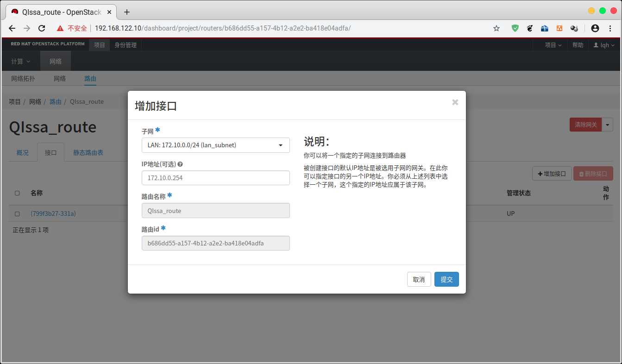Switch to the 概况 overview tab
The height and width of the screenshot is (364, 622).
pos(23,152)
